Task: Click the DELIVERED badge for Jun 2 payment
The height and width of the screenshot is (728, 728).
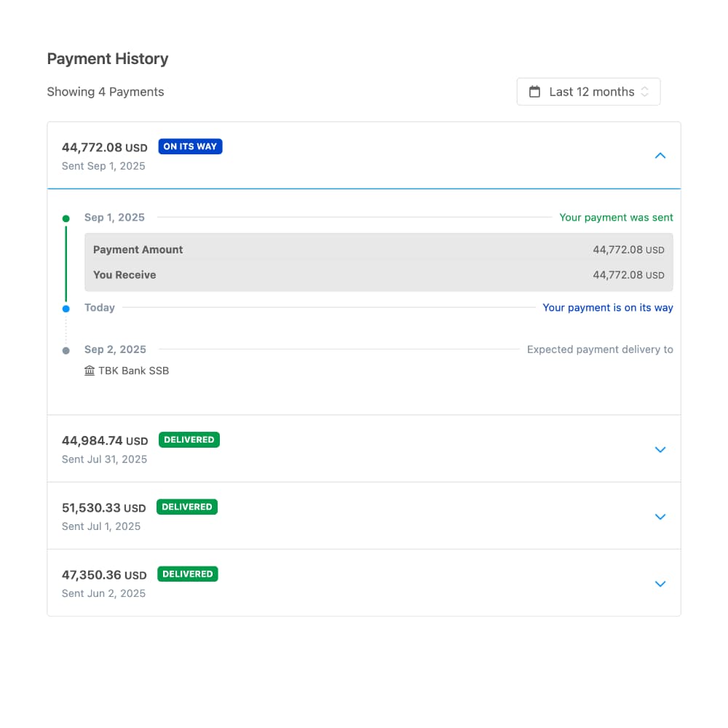Action: [x=188, y=574]
